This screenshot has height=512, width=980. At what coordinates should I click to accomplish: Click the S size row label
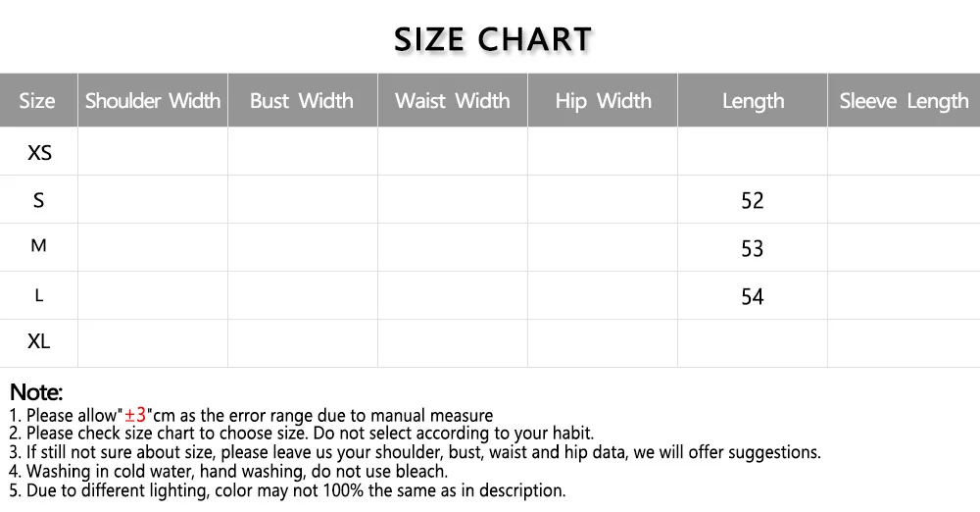[x=39, y=200]
